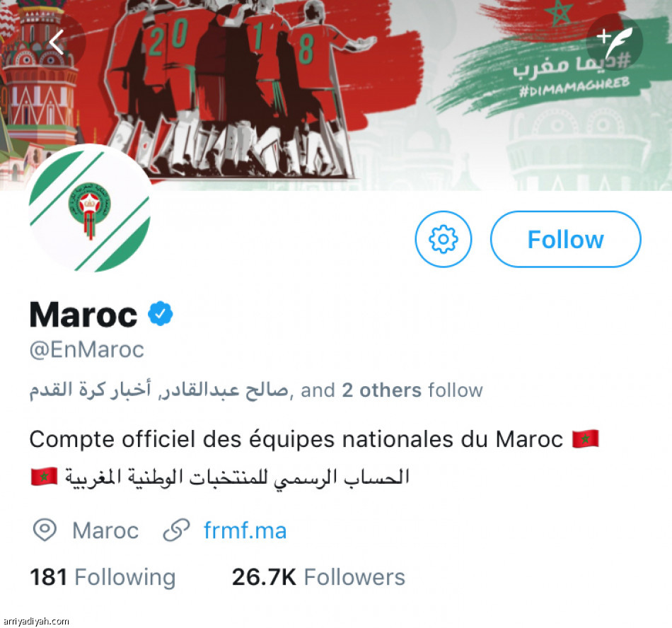Tap the header banner image
The height and width of the screenshot is (628, 672).
tap(336, 95)
